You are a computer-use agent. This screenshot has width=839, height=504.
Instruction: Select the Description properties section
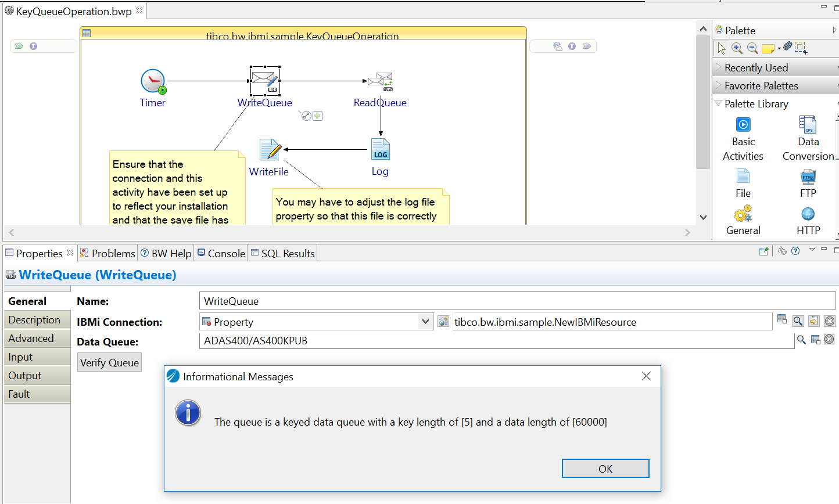click(37, 320)
